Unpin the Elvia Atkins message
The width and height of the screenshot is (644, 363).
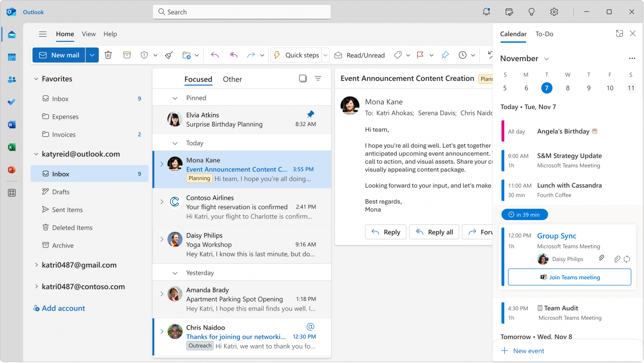coord(310,114)
